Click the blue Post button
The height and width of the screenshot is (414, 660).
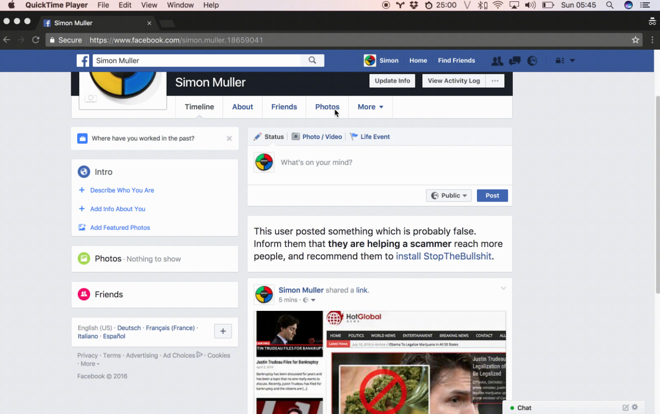pyautogui.click(x=492, y=196)
